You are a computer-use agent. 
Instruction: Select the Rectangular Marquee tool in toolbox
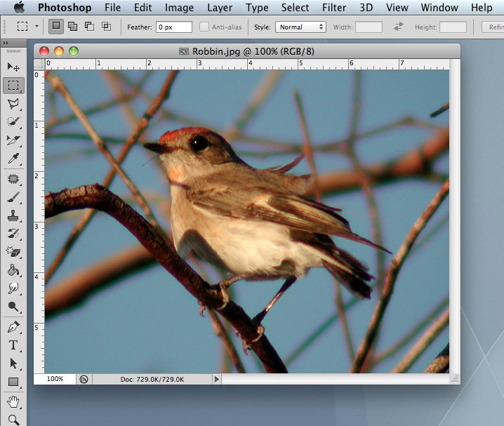(13, 86)
